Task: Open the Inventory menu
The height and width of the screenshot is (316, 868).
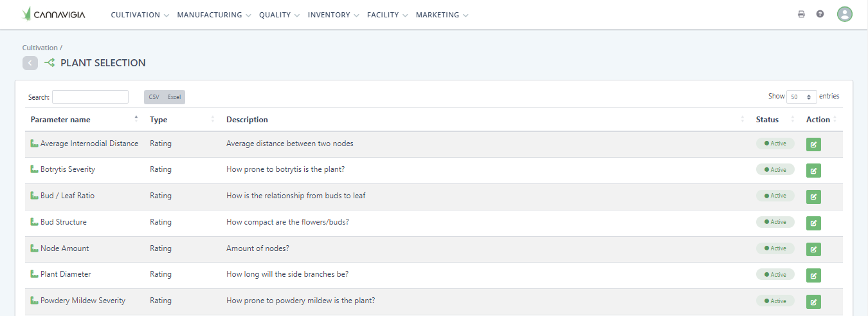Action: (x=333, y=15)
